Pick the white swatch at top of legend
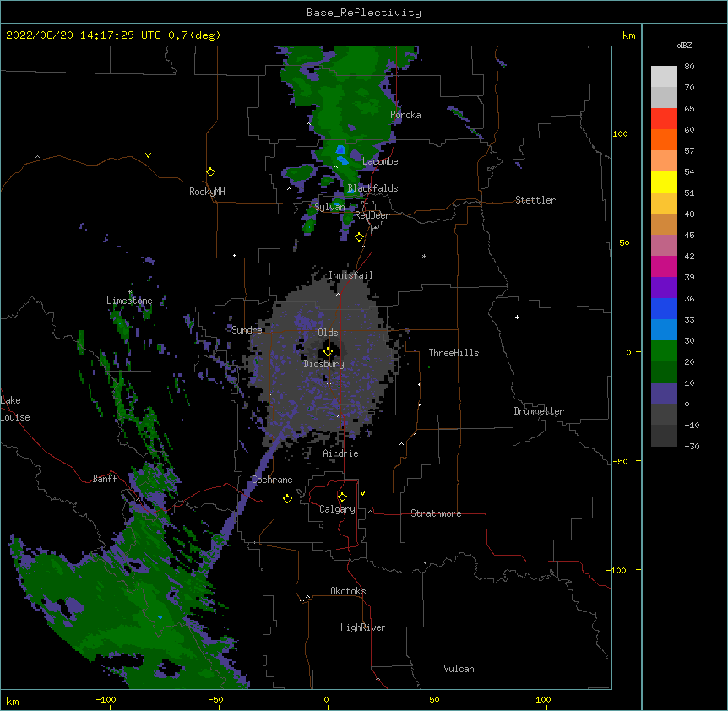 (x=664, y=76)
